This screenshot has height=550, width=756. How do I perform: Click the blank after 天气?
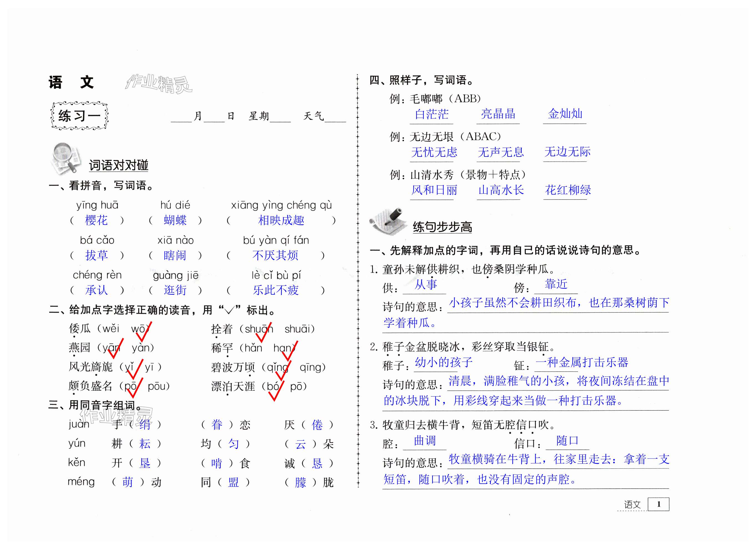(335, 117)
